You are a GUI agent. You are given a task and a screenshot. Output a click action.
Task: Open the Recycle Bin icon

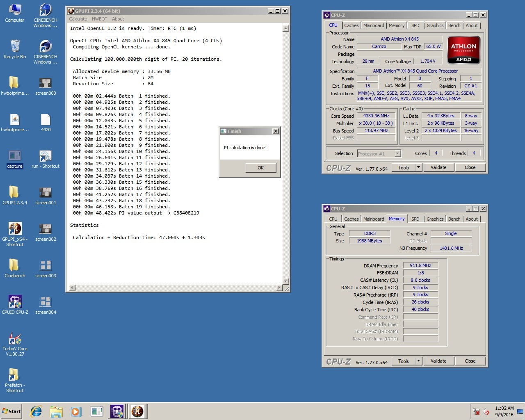pos(15,50)
